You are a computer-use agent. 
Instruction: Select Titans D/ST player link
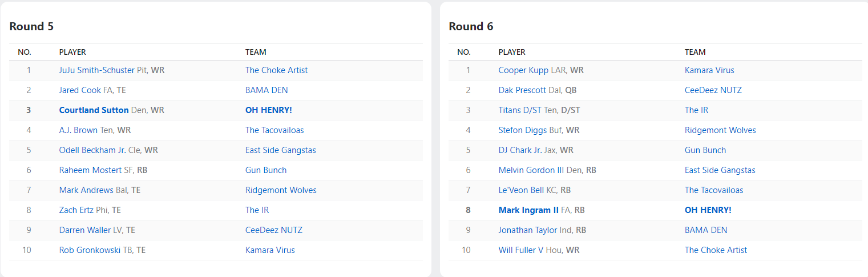tap(520, 110)
